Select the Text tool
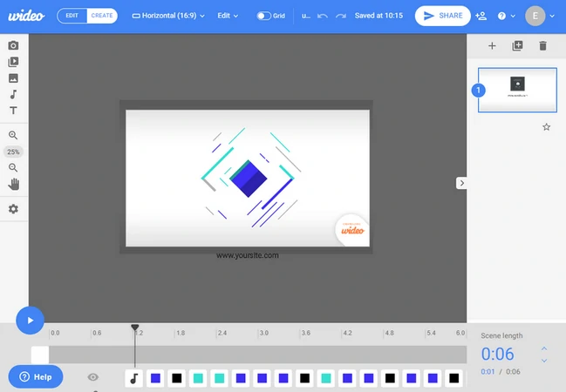Viewport: 566px width, 392px height. point(13,111)
